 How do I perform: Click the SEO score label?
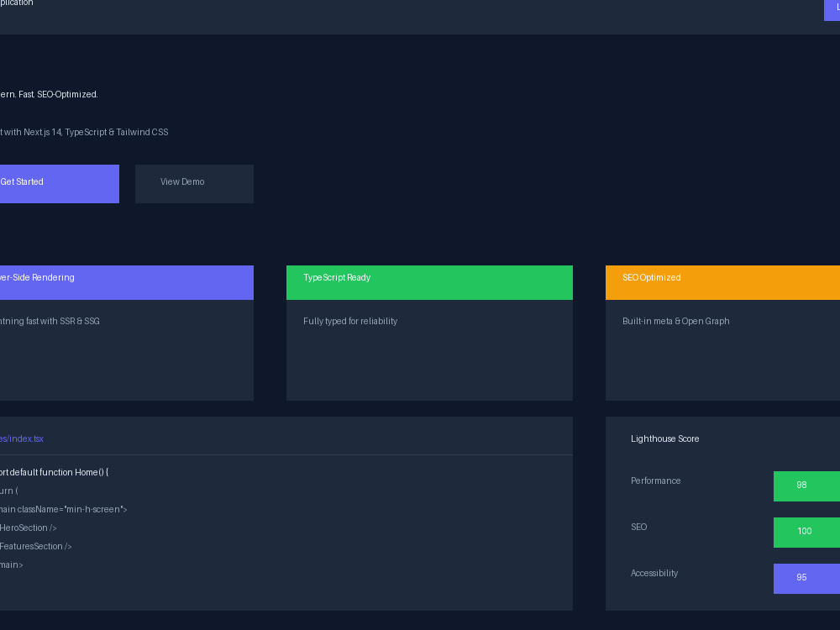(x=638, y=527)
